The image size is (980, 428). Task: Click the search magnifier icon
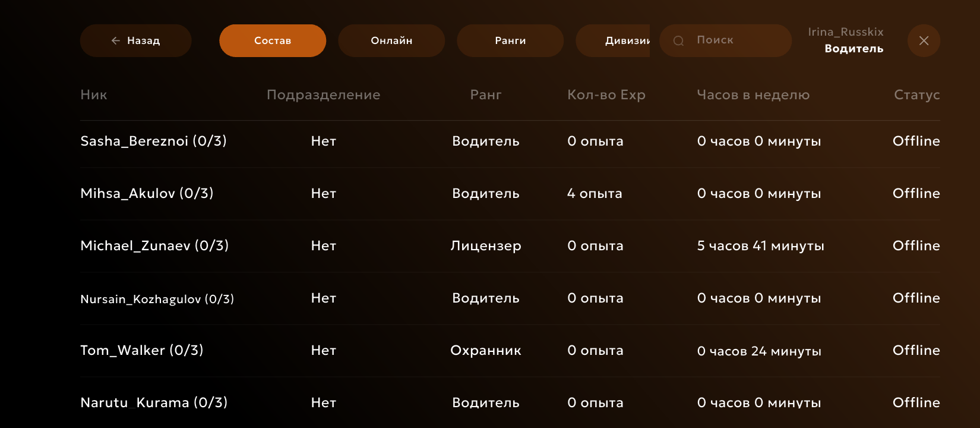coord(678,40)
